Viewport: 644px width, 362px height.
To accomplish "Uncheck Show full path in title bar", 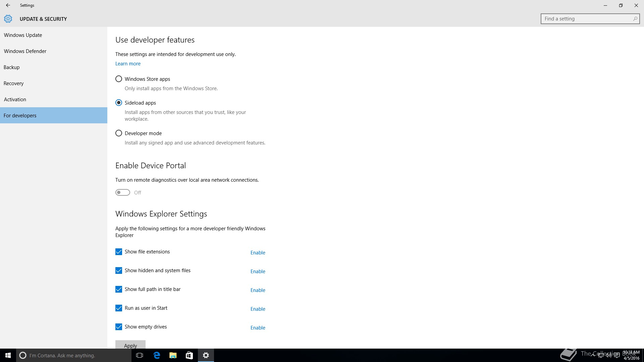I will [x=119, y=289].
